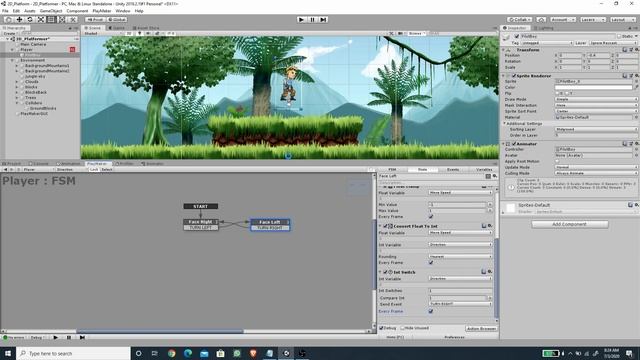Open the Layers dropdown in toolbar
Image resolution: width=640 pixels, height=360 pixels.
pos(592,20)
